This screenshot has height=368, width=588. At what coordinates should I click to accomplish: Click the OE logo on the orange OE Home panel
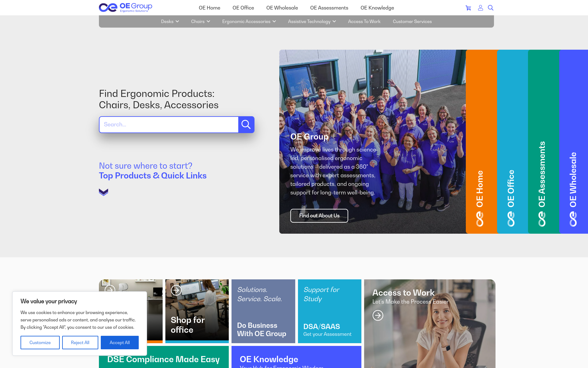(480, 219)
